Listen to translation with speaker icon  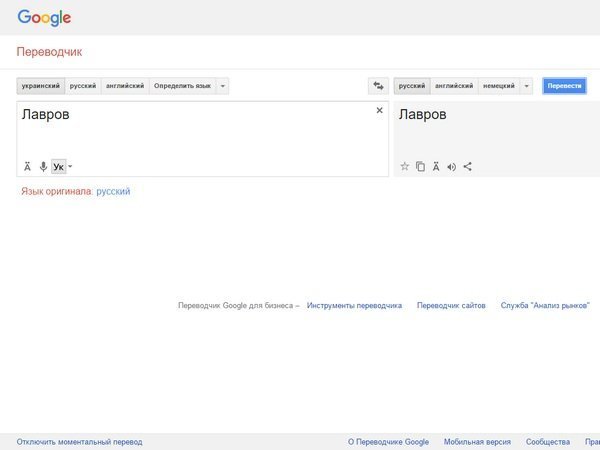pos(451,166)
